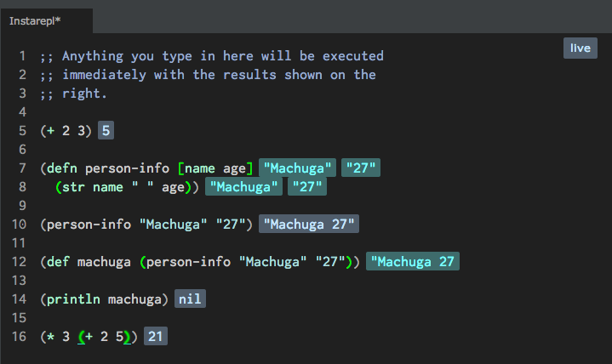Click the highlighted parenthesis before + 2 5

point(80,337)
